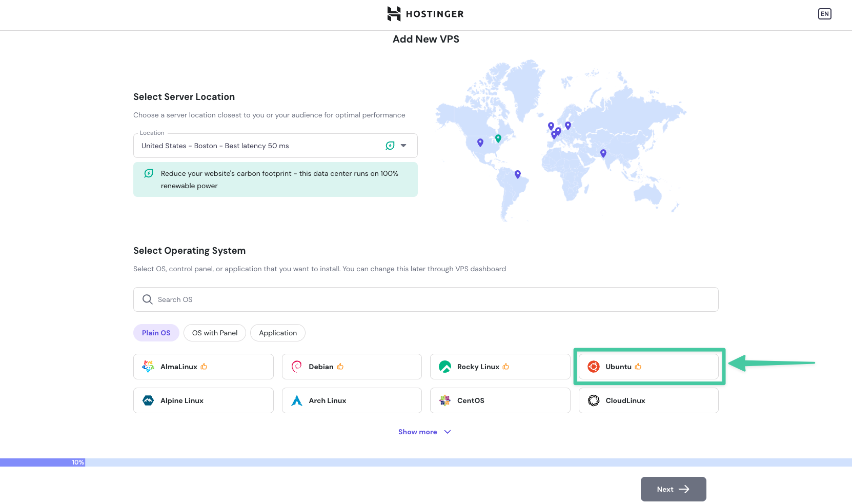Image resolution: width=852 pixels, height=504 pixels.
Task: Open the EN language selector
Action: click(824, 14)
